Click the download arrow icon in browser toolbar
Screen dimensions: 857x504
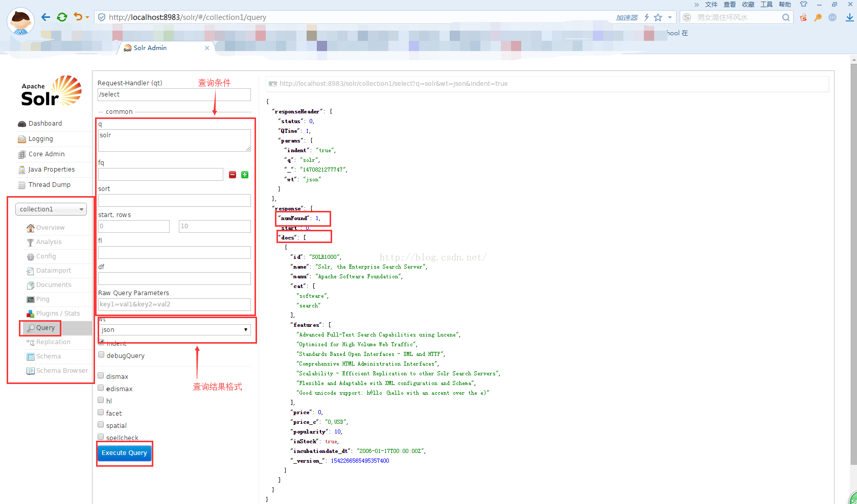(x=849, y=17)
